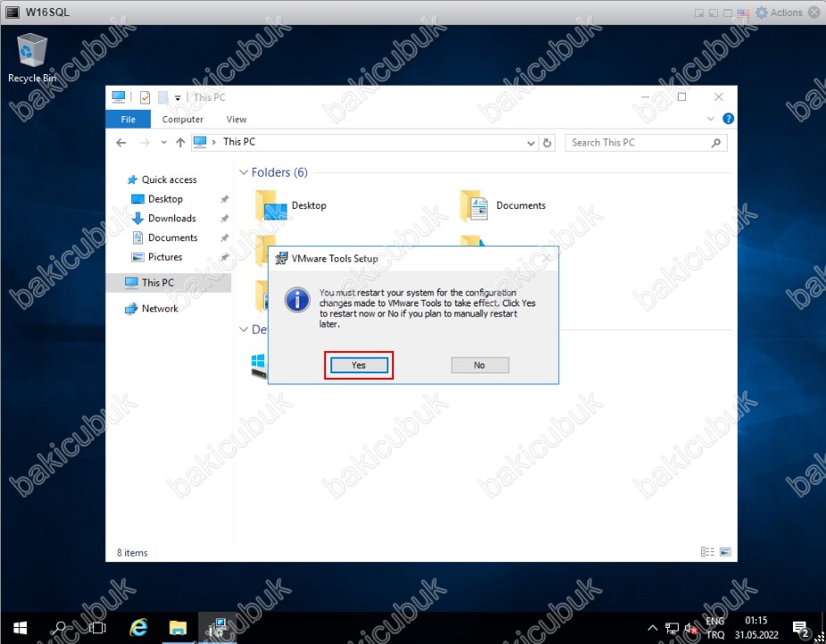The height and width of the screenshot is (644, 826).
Task: Select the Documents folder in the Folders group
Action: pyautogui.click(x=503, y=205)
